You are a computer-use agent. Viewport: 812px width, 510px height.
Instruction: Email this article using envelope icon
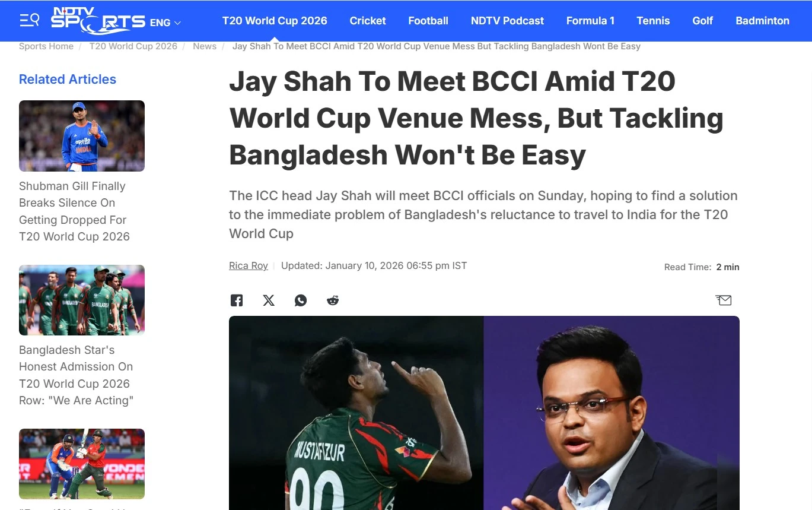[724, 300]
